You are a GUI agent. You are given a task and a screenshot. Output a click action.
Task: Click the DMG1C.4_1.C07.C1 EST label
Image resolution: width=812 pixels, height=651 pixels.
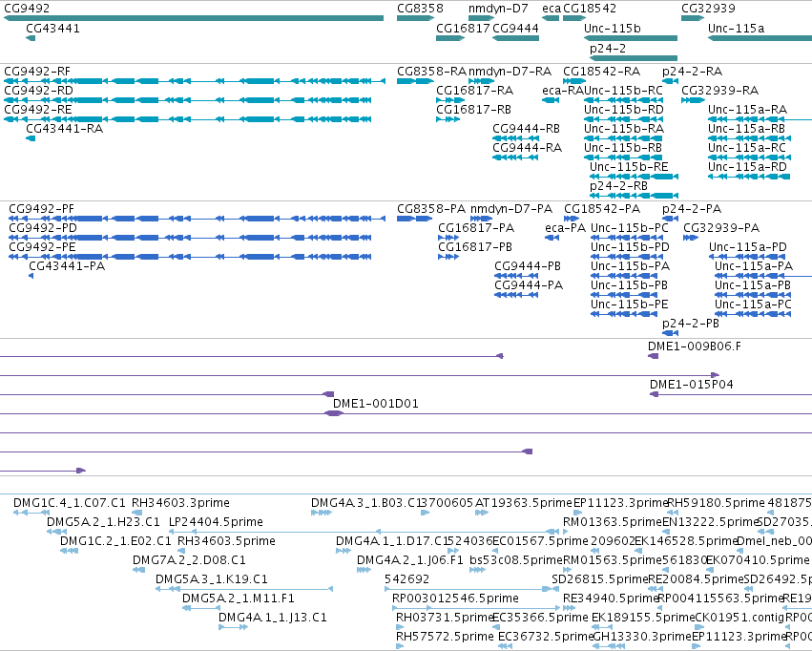[x=70, y=503]
